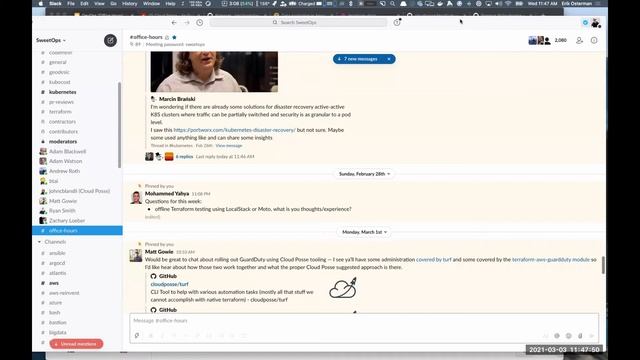Viewport: 640px width, 360px height.
Task: Click the Unread mentions button
Action: coord(76,344)
